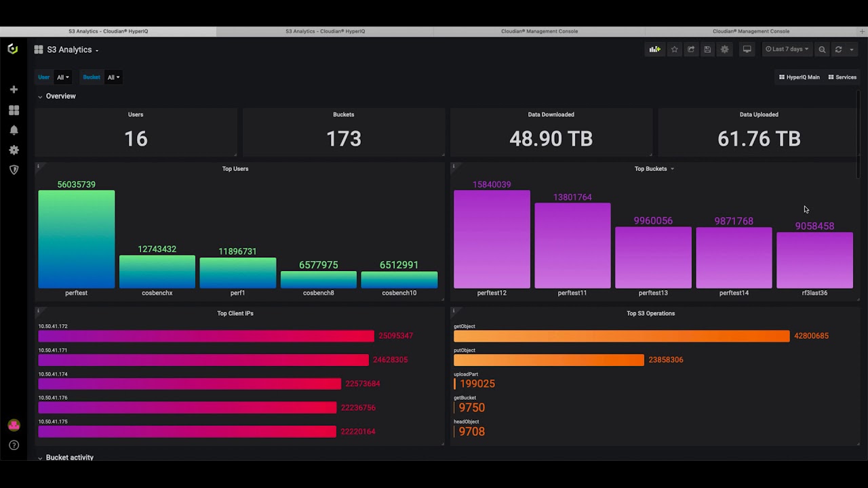Image resolution: width=868 pixels, height=488 pixels.
Task: Click the 10.50.41.172 client IP bar
Action: tap(205, 335)
